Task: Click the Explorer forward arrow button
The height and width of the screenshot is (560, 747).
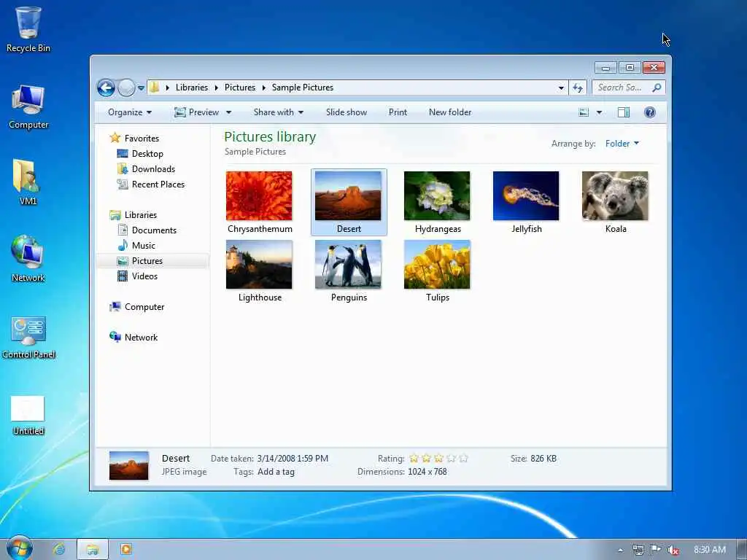Action: [x=126, y=87]
